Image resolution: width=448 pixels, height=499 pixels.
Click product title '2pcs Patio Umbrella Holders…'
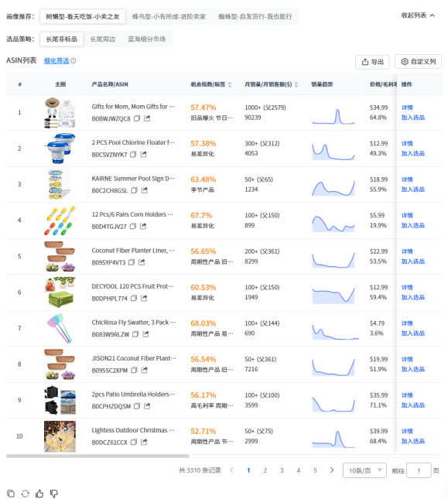tap(133, 395)
